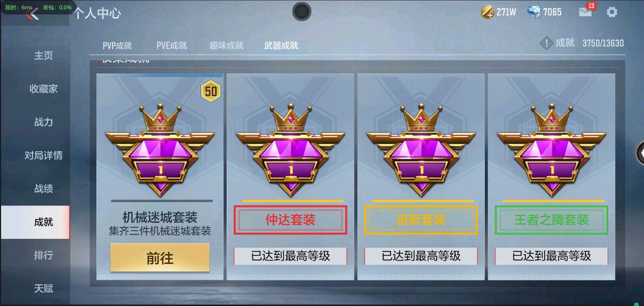The image size is (644, 306).
Task: Click the 50 points hexagon badge
Action: [211, 91]
